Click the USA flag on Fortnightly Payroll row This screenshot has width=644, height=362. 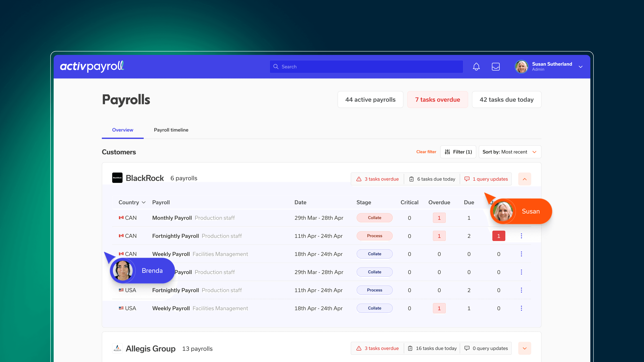121,290
